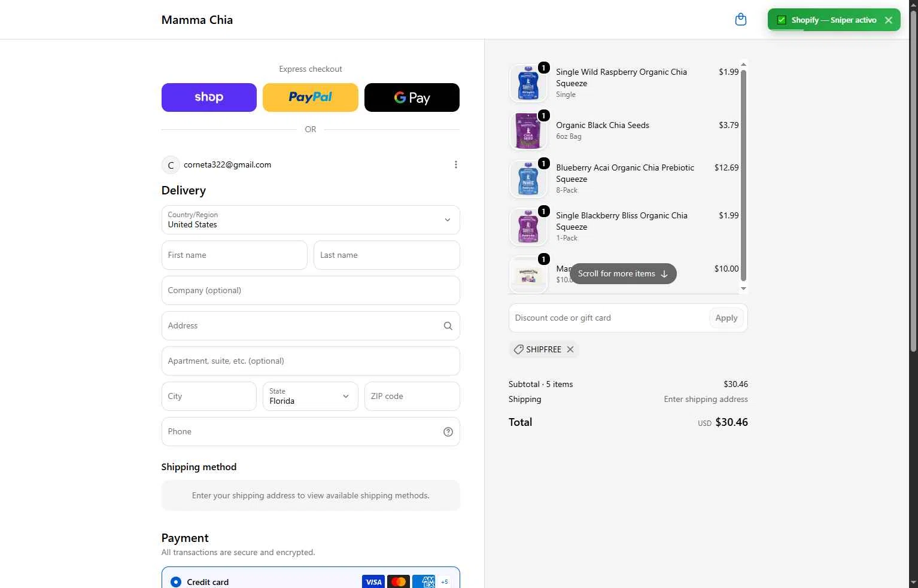Click the 1-Pack variant text
This screenshot has width=918, height=588.
click(567, 239)
